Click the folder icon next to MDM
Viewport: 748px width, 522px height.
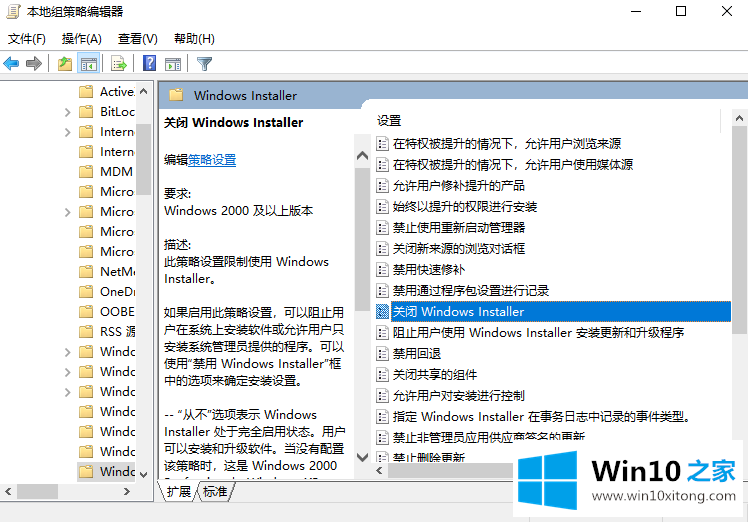point(86,171)
